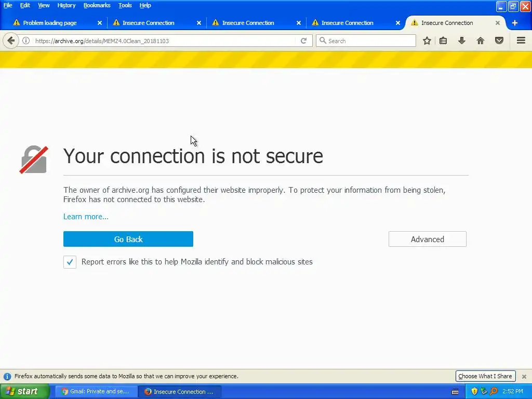Click the network tray icon

coord(484,391)
